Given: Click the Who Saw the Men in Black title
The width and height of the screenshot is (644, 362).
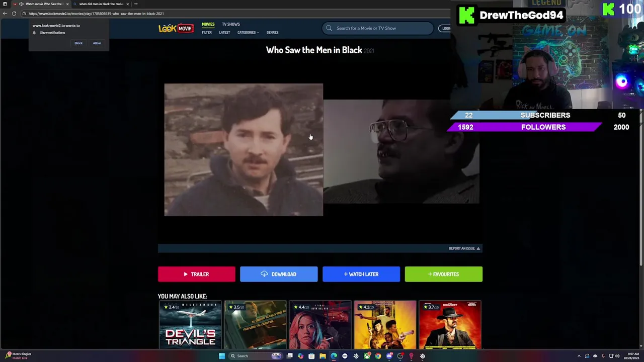Looking at the screenshot, I should (314, 50).
